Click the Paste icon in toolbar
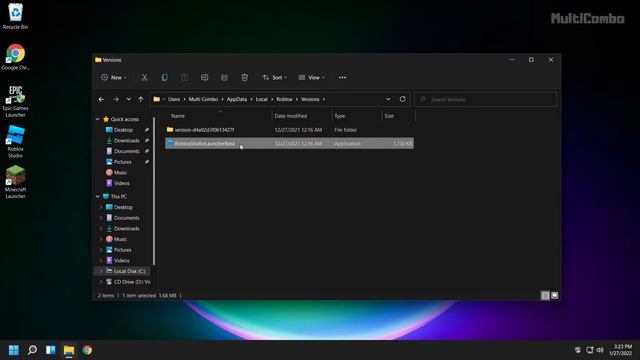The height and width of the screenshot is (360, 640). [x=184, y=78]
